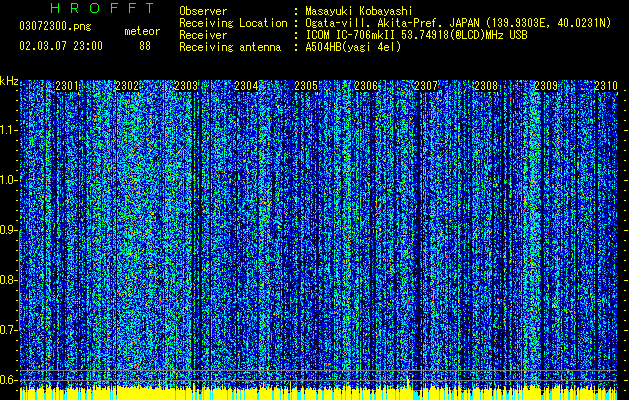The width and height of the screenshot is (629, 400).
Task: Click the 2307 time marker
Action: 426,86
